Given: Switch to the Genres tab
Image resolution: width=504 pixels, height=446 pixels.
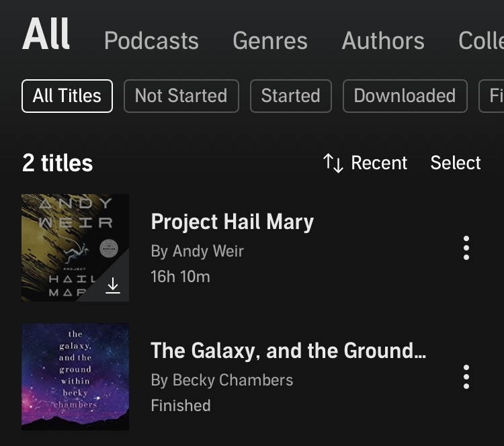Looking at the screenshot, I should (270, 41).
